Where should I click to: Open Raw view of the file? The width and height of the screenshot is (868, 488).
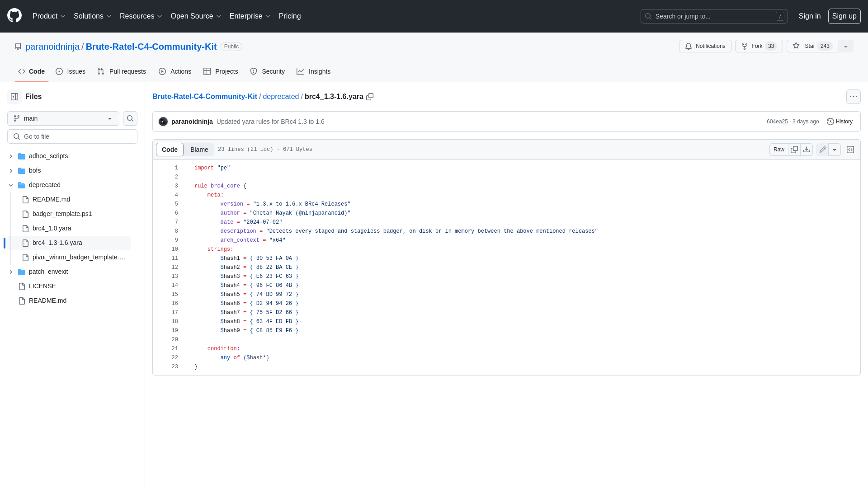point(778,150)
